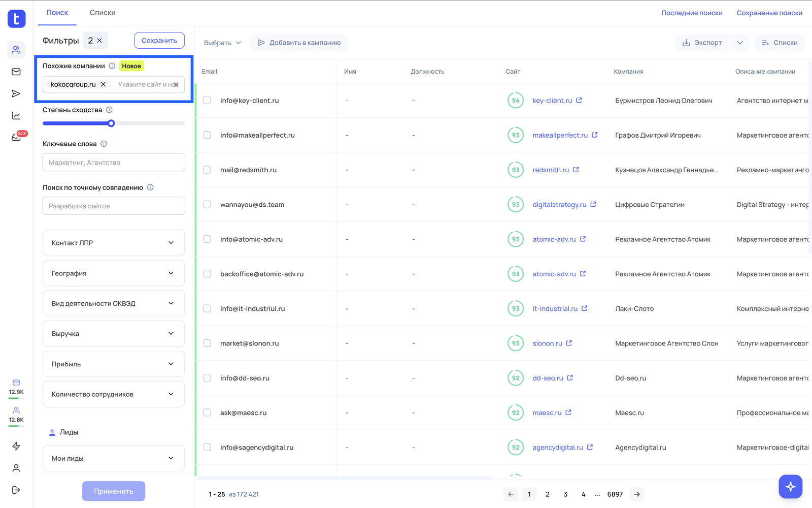Image resolution: width=812 pixels, height=508 pixels.
Task: Click Добавить в кампанию button
Action: [299, 43]
